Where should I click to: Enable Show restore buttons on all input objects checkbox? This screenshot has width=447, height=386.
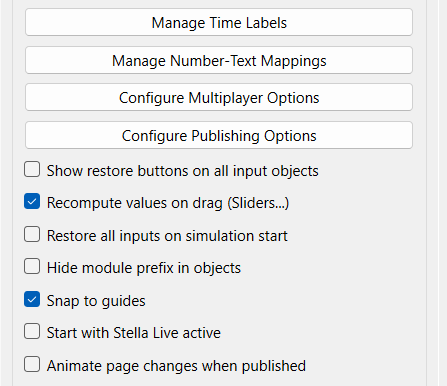coord(32,169)
